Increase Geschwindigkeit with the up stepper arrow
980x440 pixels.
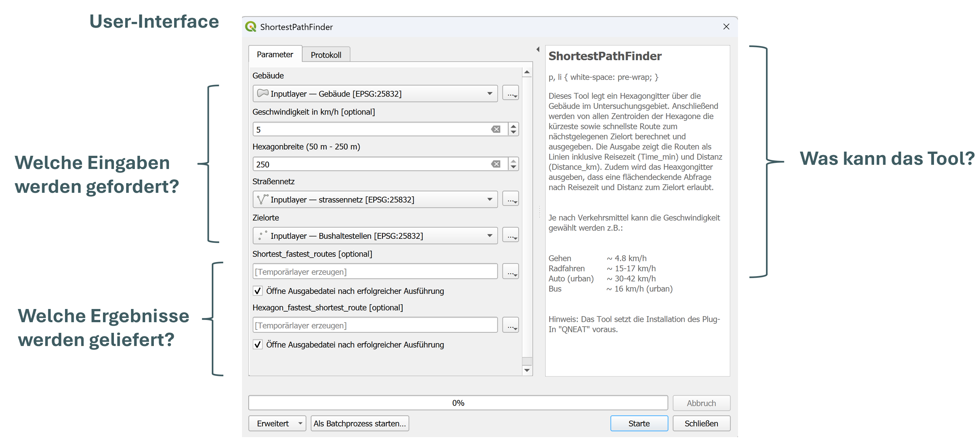[513, 126]
